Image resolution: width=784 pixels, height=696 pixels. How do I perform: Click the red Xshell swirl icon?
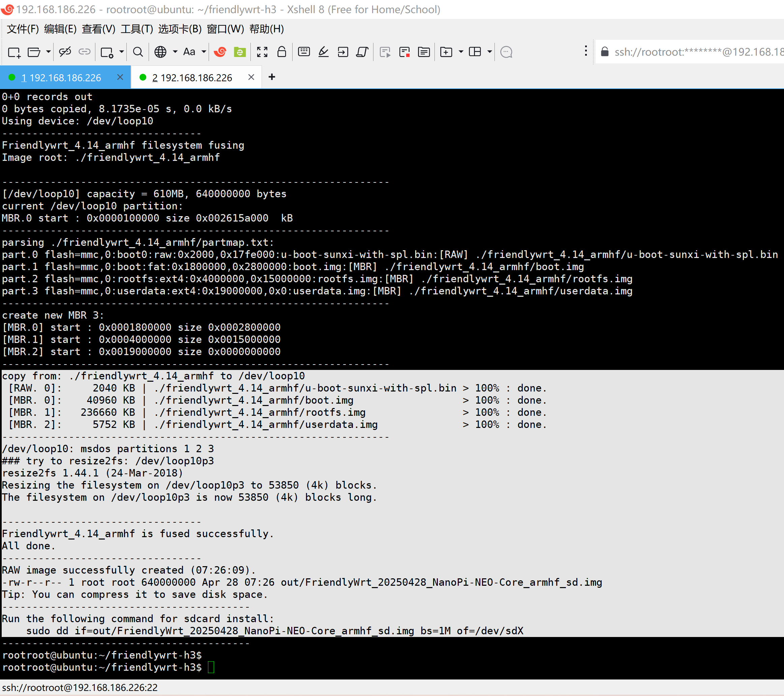(x=220, y=52)
